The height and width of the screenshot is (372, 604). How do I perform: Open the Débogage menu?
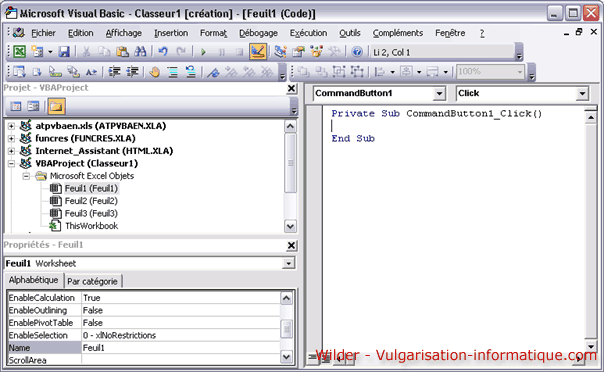pos(258,33)
